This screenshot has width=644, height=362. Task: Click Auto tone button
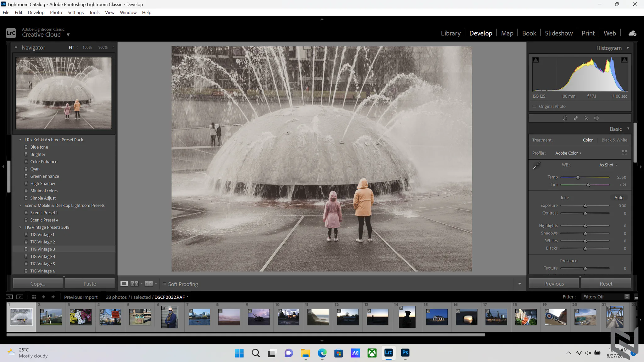tap(619, 198)
